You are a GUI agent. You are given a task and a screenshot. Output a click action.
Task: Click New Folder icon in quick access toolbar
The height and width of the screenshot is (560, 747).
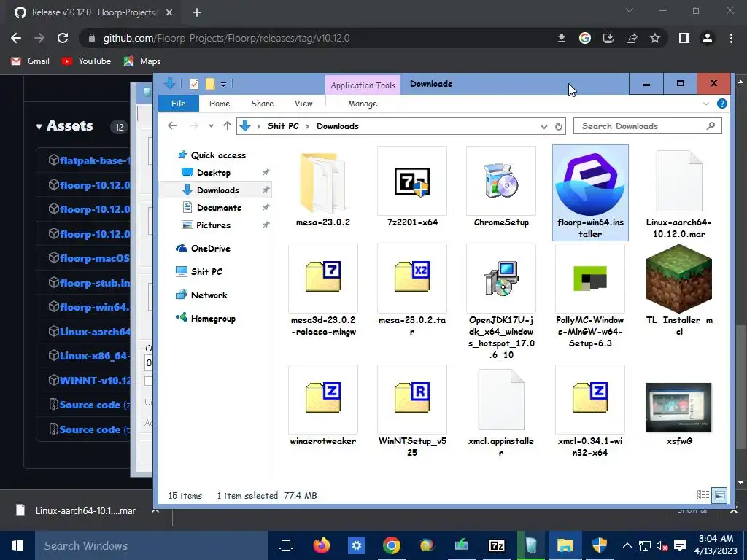pos(210,85)
